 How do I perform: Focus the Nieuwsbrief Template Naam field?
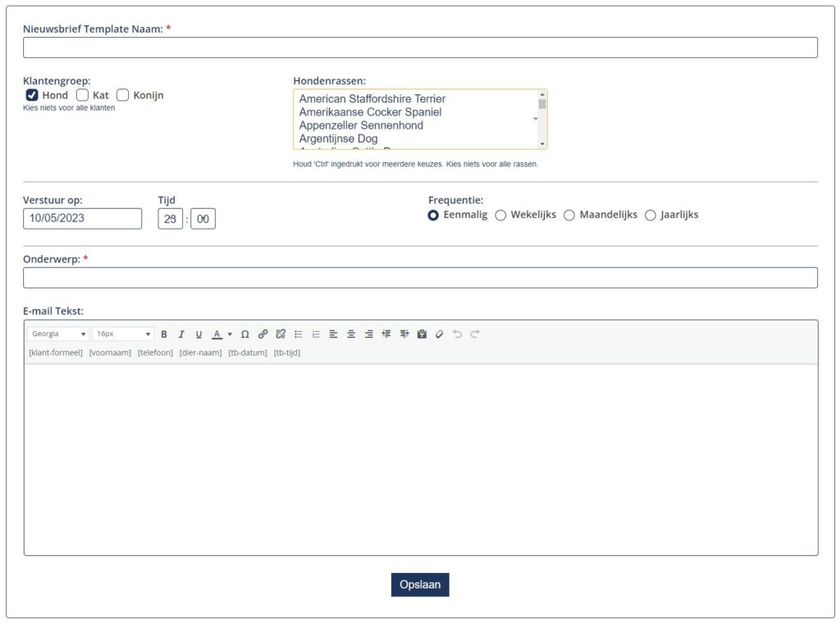pyautogui.click(x=420, y=48)
